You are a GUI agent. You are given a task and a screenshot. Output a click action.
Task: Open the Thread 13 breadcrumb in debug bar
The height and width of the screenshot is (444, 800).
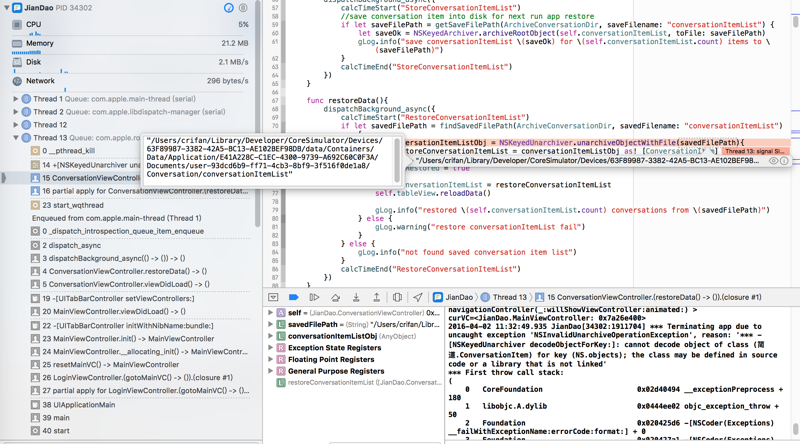504,298
